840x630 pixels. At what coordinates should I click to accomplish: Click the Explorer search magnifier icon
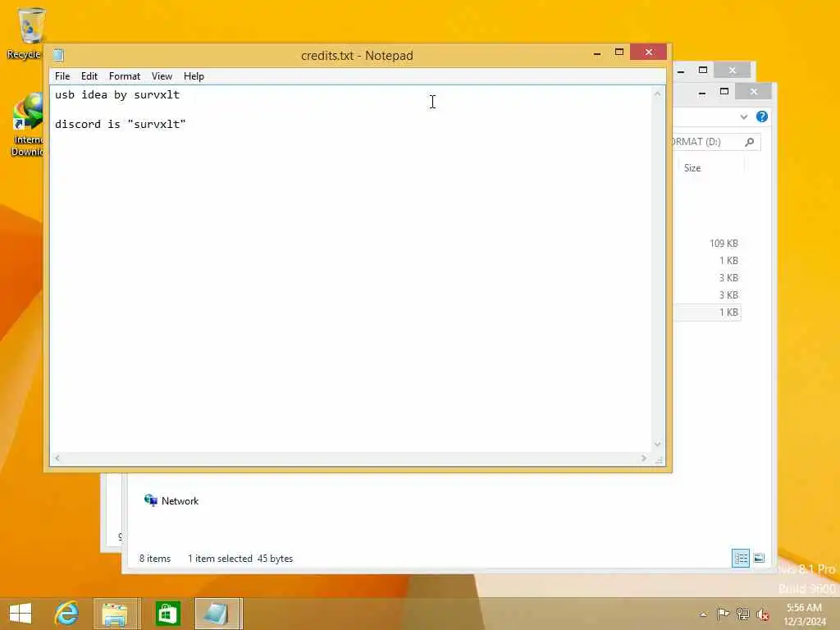pos(750,142)
